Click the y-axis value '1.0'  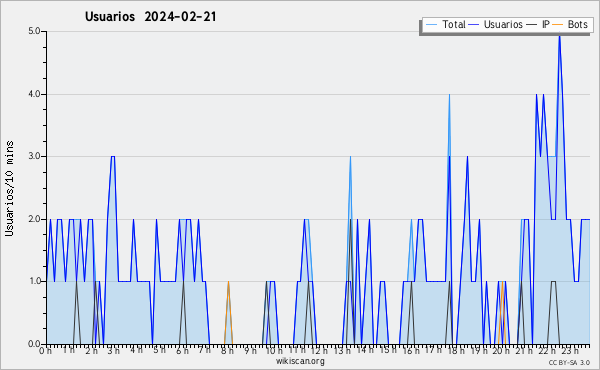click(x=34, y=281)
